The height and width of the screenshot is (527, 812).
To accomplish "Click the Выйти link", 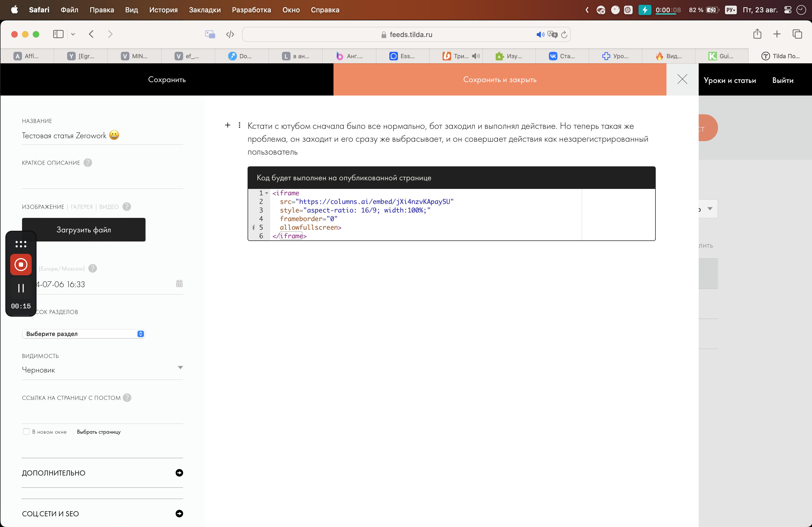I will click(783, 80).
